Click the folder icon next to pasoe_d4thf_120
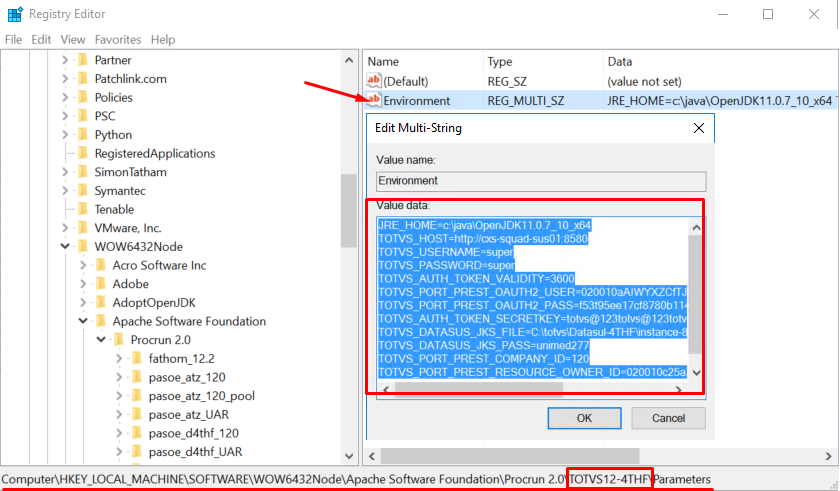The height and width of the screenshot is (491, 840). [137, 433]
